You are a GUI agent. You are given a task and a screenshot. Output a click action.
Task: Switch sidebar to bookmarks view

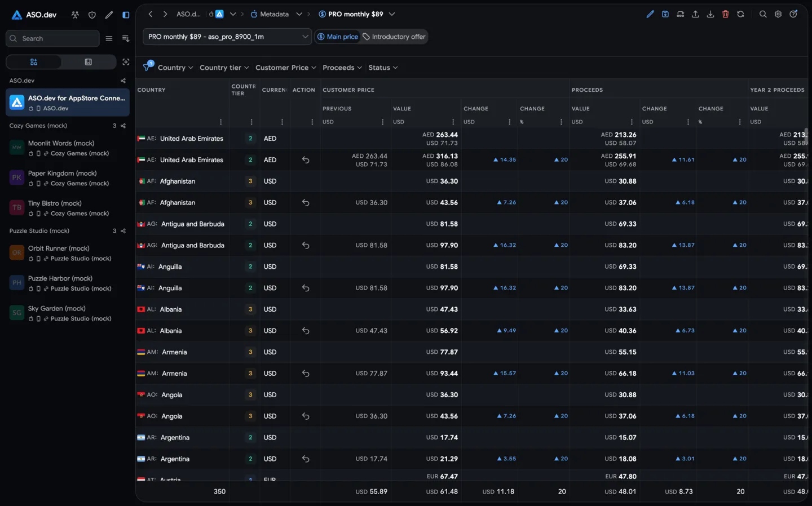point(88,62)
